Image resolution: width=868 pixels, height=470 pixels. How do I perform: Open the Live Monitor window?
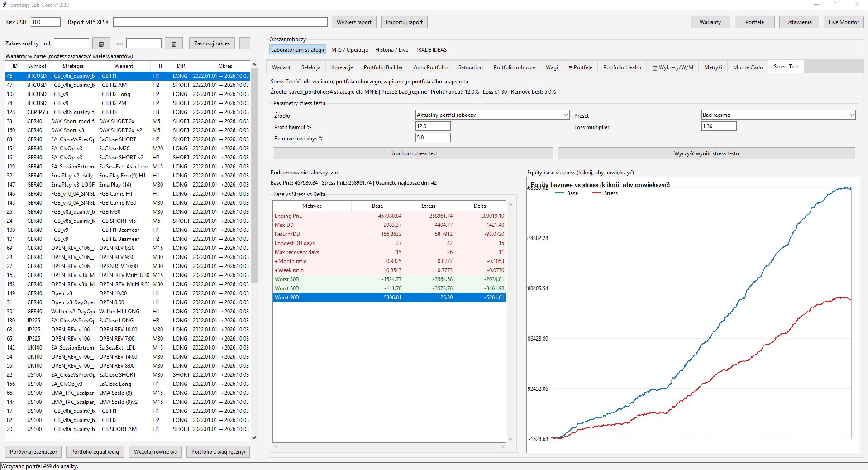[x=844, y=22]
